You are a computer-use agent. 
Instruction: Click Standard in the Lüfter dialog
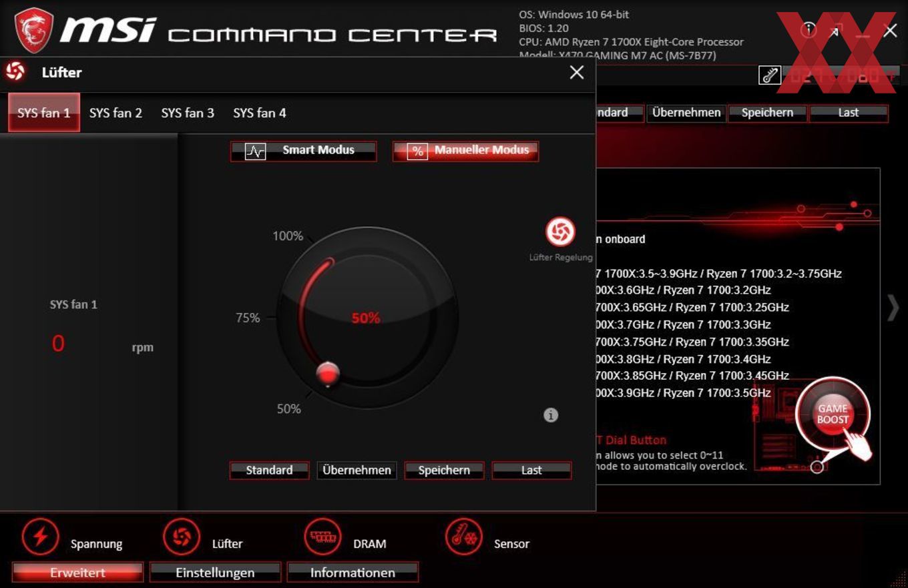(269, 470)
